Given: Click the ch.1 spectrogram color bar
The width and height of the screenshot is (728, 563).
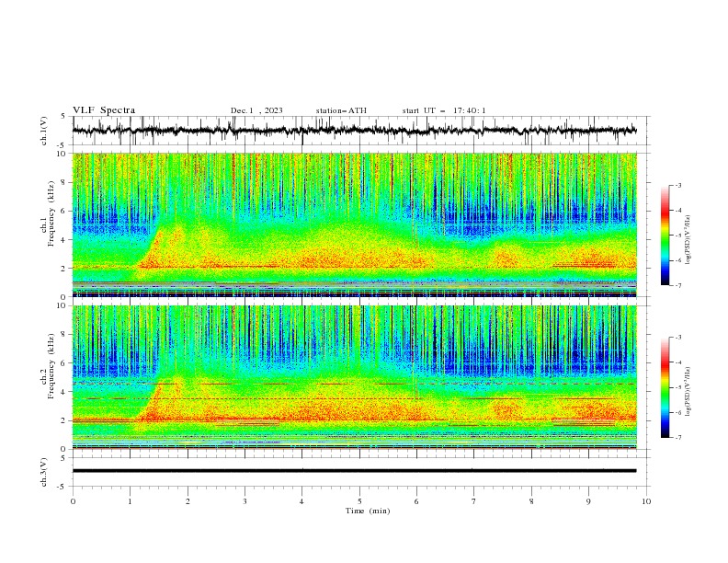Looking at the screenshot, I should coord(665,235).
